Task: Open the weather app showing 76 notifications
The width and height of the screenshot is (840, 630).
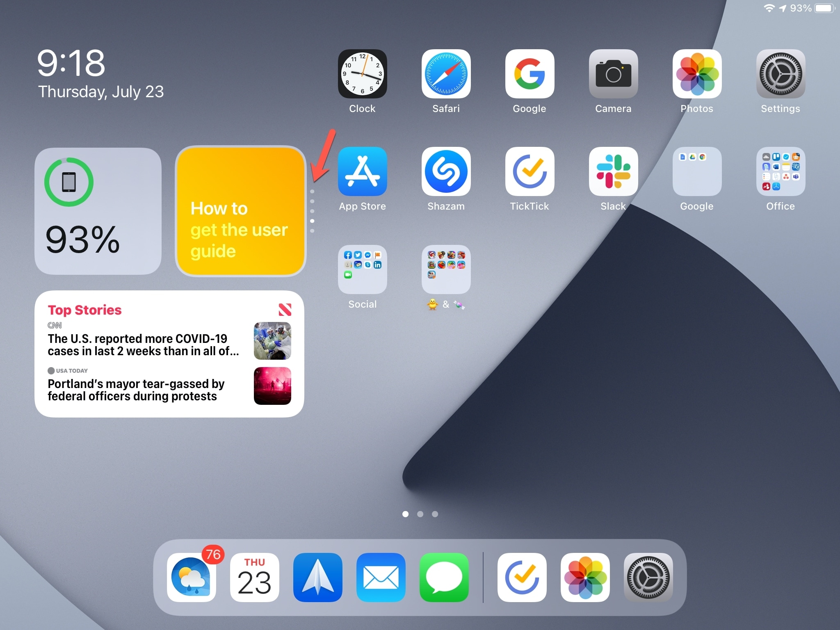Action: point(191,577)
